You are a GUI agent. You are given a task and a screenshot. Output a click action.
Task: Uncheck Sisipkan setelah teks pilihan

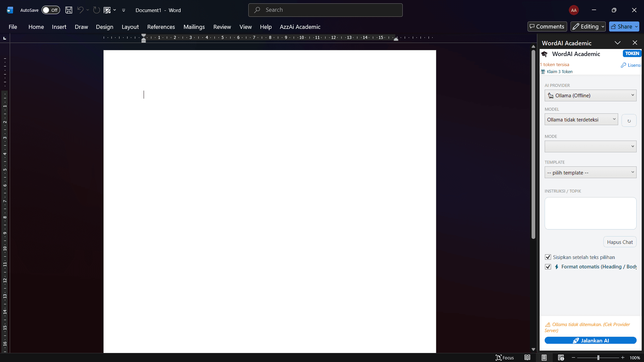pos(548,257)
